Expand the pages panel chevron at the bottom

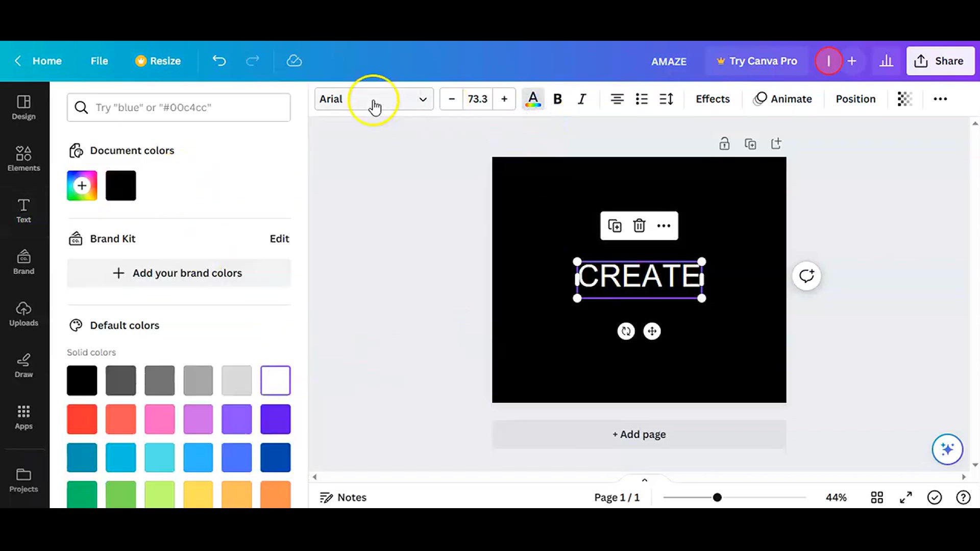tap(645, 480)
